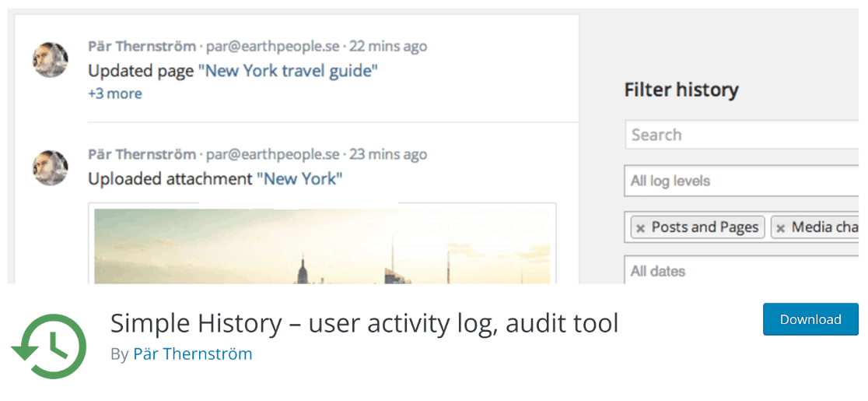Click Pär Thernström's name in the upload entry
This screenshot has width=868, height=401.
point(142,154)
